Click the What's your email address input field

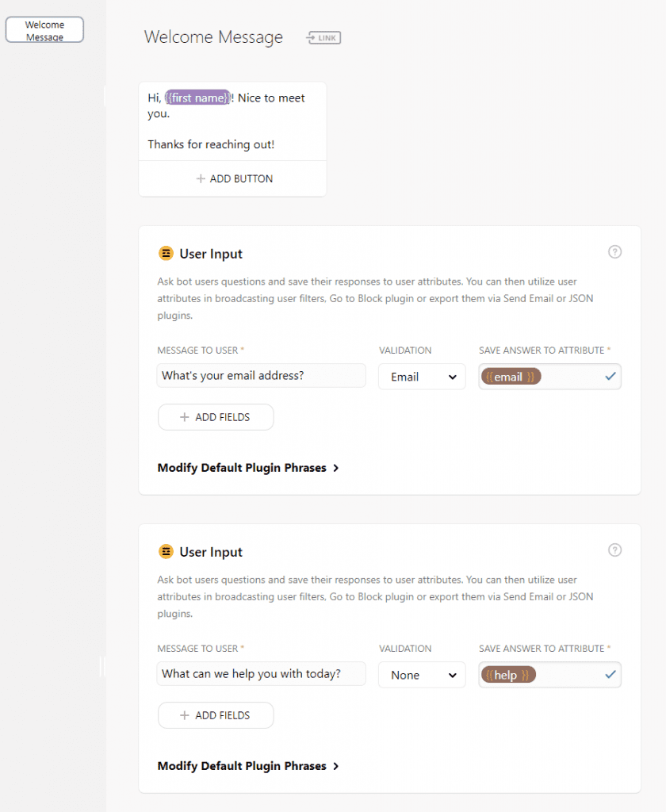(261, 377)
